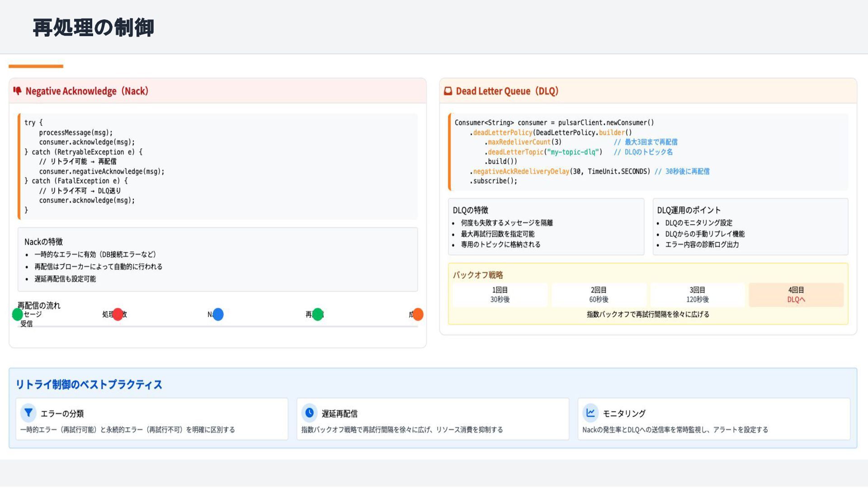Screen dimensions: 868x488
Task: Click the chart icon for モニタリング
Action: (590, 413)
